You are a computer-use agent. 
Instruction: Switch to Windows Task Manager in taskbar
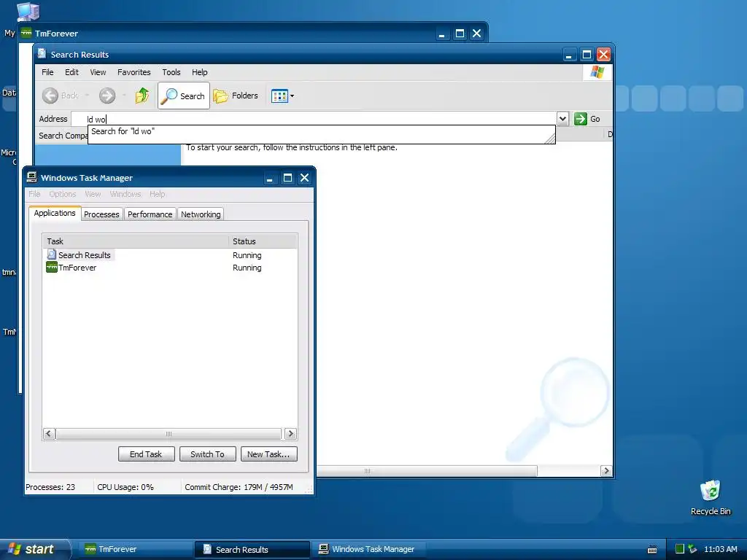(x=369, y=549)
